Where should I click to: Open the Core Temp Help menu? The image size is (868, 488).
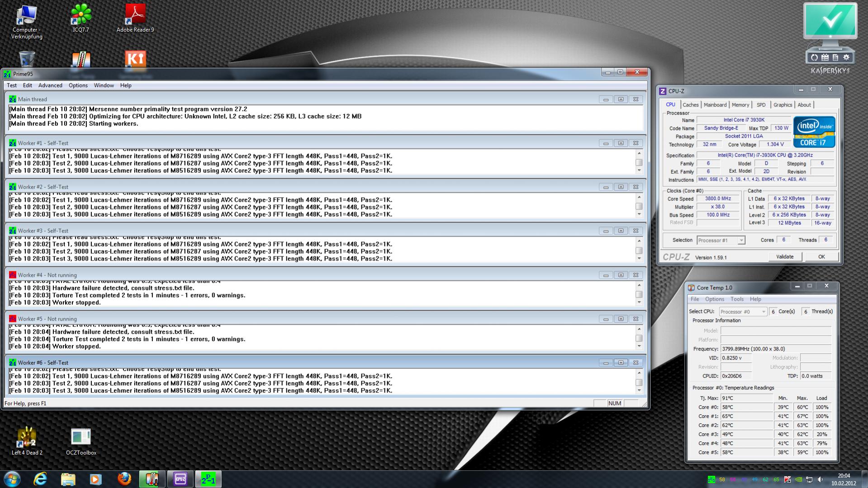(x=755, y=299)
